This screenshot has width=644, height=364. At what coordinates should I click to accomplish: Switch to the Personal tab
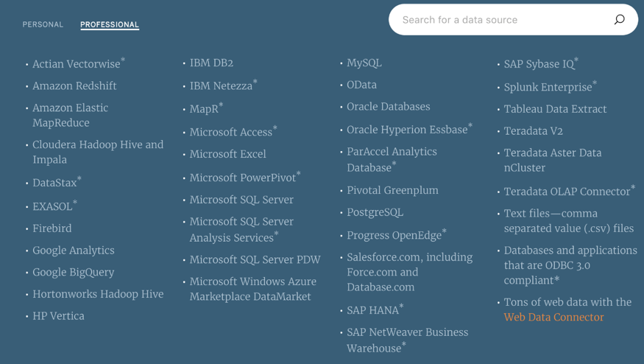pyautogui.click(x=43, y=25)
